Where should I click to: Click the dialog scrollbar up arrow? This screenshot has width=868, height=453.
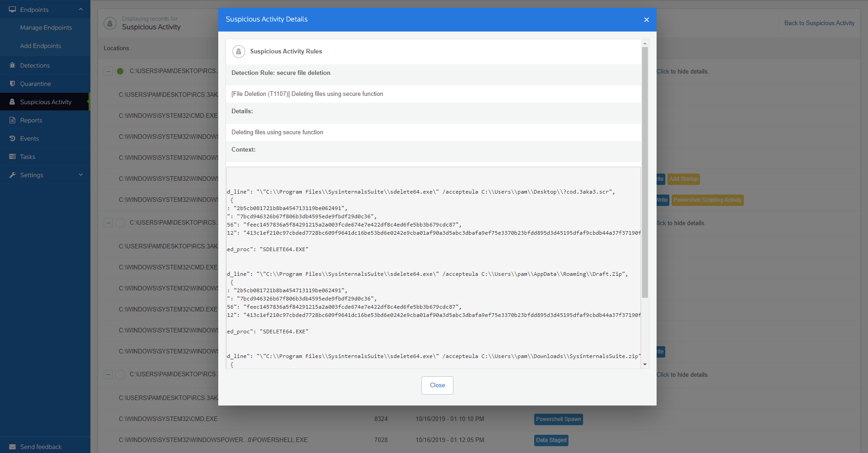(x=645, y=43)
